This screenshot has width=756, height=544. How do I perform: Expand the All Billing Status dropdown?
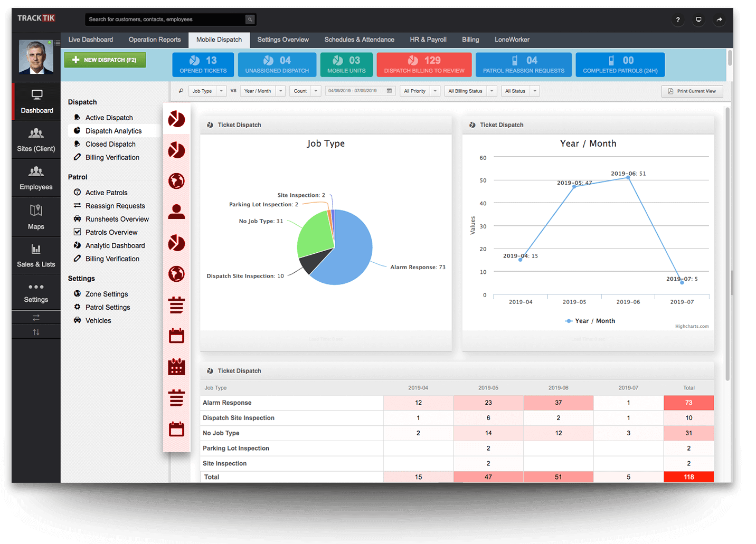pos(492,91)
